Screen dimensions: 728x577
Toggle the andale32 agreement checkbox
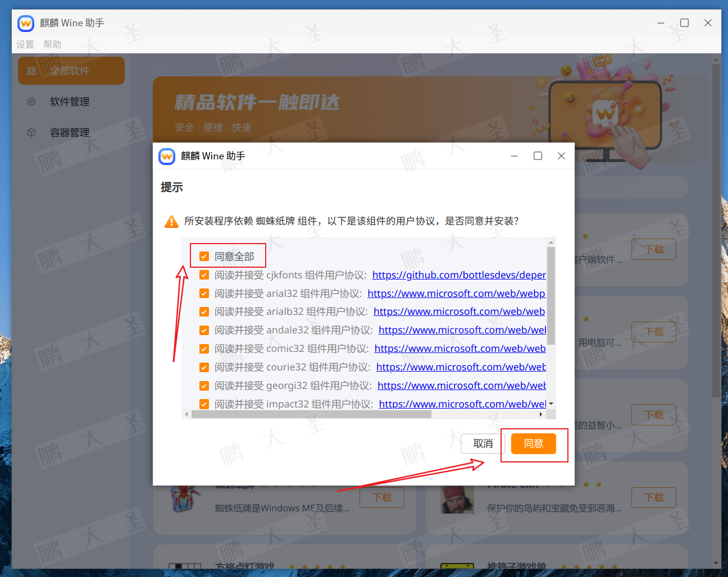(x=204, y=330)
